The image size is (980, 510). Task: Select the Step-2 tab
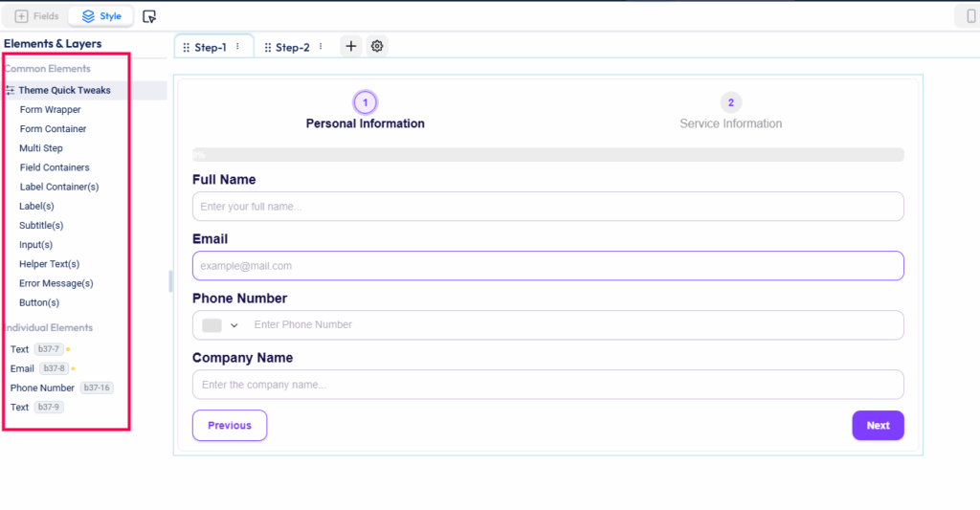[292, 47]
